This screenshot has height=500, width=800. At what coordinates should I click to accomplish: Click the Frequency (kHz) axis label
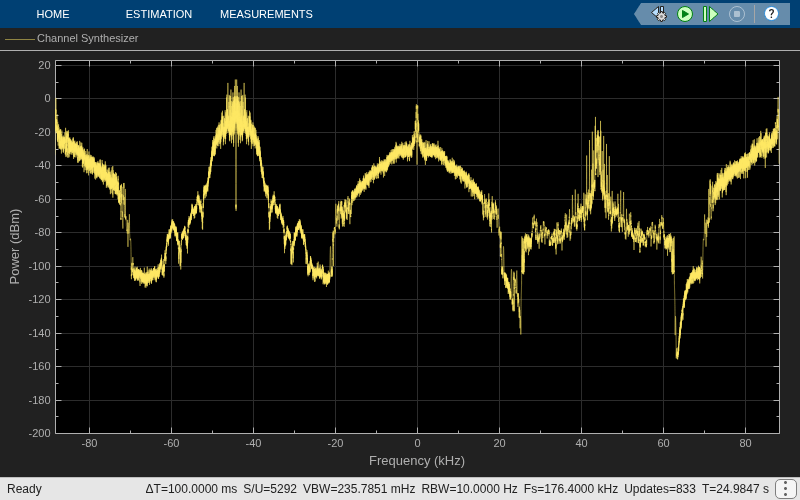pyautogui.click(x=417, y=461)
